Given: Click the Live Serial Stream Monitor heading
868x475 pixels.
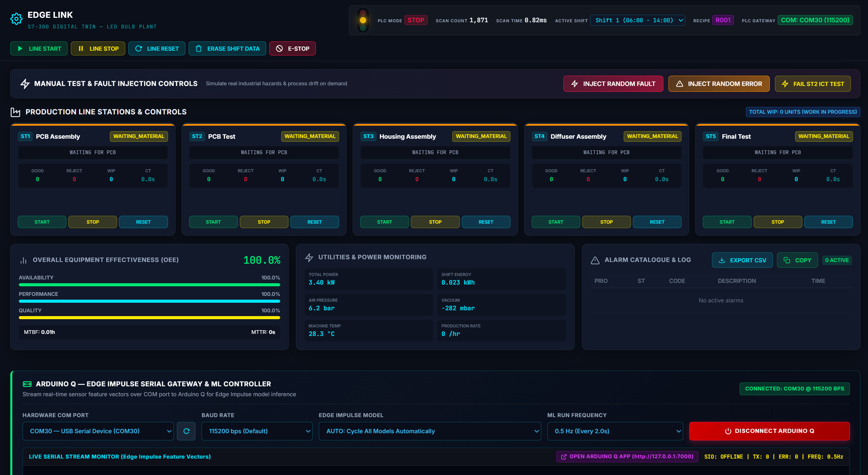Looking at the screenshot, I should pos(120,457).
